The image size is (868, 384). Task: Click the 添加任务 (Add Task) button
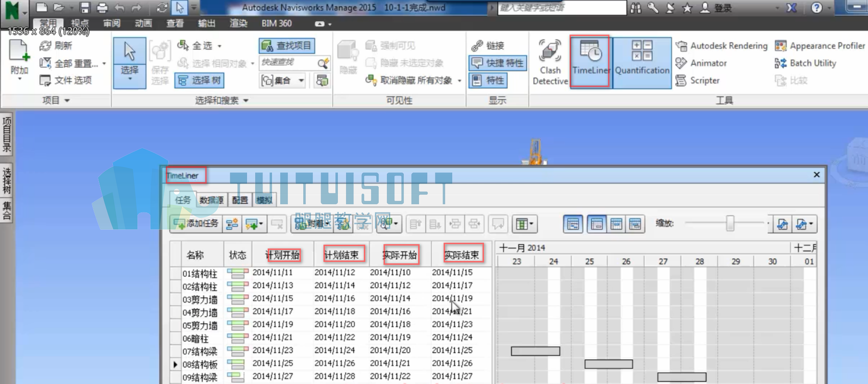point(196,224)
